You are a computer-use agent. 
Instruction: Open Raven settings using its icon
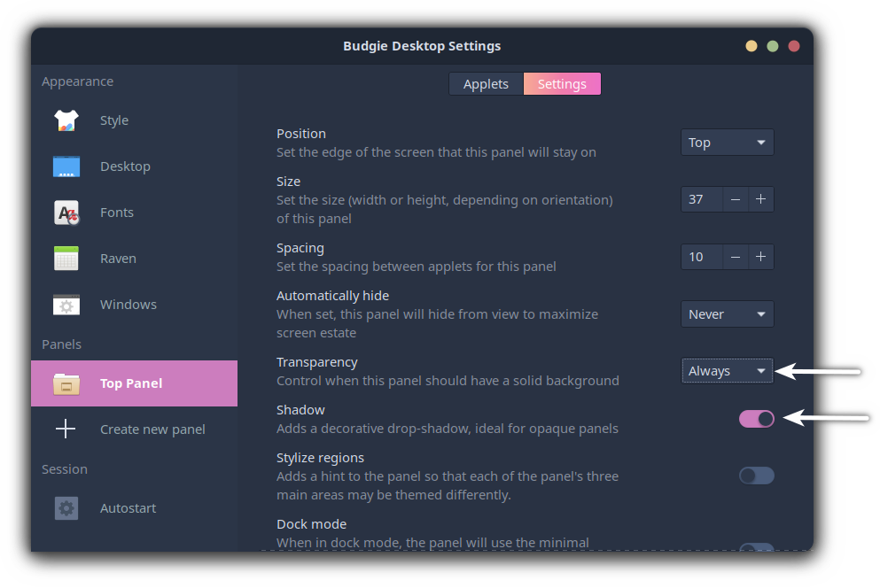click(x=66, y=258)
